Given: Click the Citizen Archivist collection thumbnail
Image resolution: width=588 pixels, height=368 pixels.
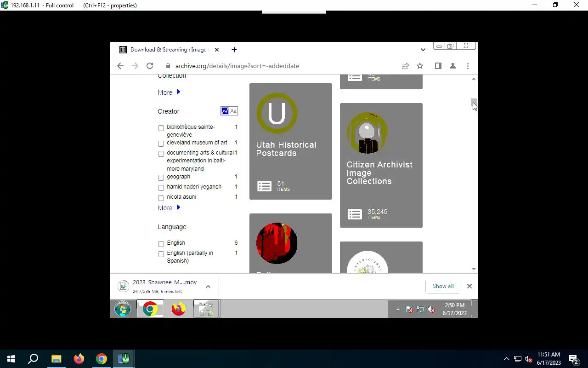Looking at the screenshot, I should pos(367,133).
